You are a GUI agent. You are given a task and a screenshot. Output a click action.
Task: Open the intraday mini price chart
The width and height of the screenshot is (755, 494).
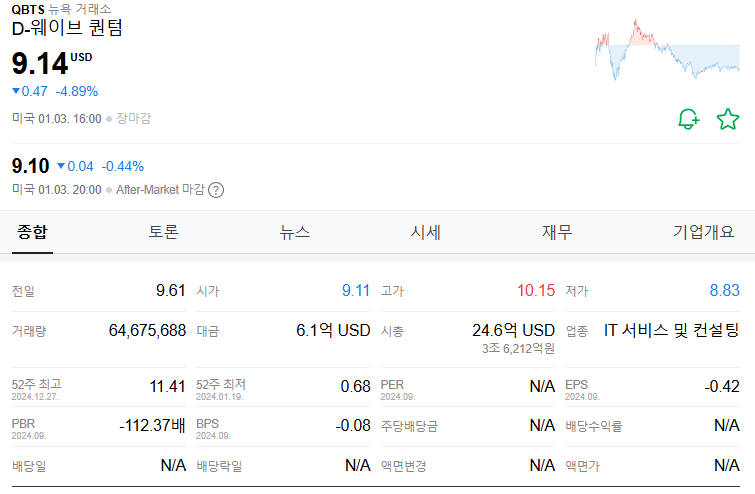pyautogui.click(x=667, y=49)
